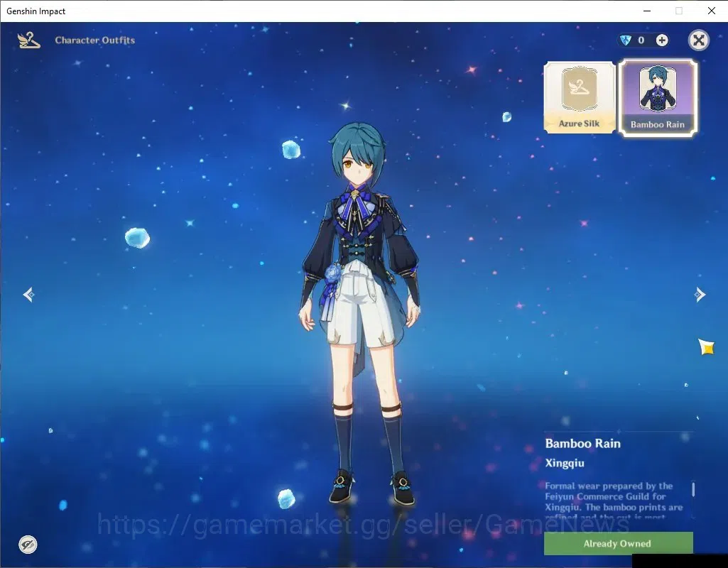
Task: Close the Genshin Impact window
Action: click(711, 11)
